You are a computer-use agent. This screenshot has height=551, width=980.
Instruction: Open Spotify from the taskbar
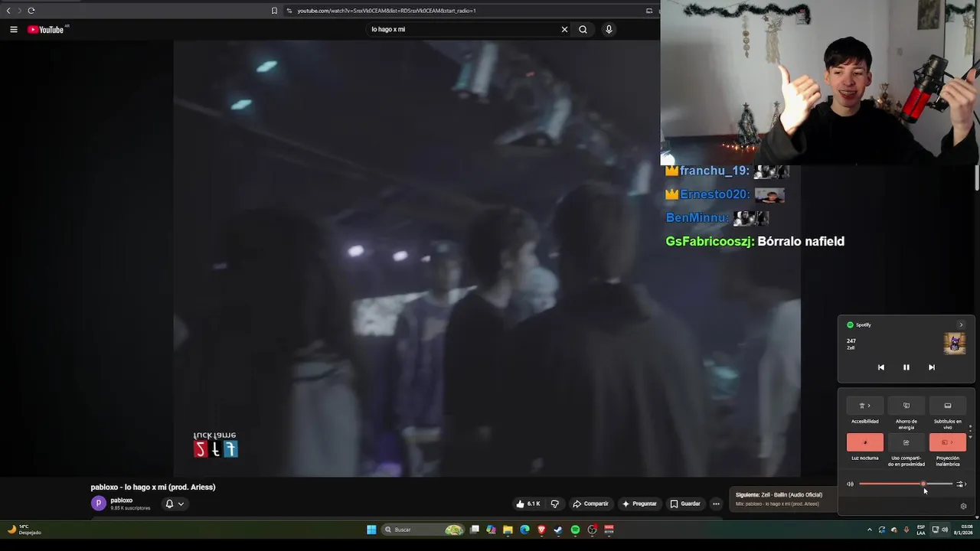pos(575,530)
